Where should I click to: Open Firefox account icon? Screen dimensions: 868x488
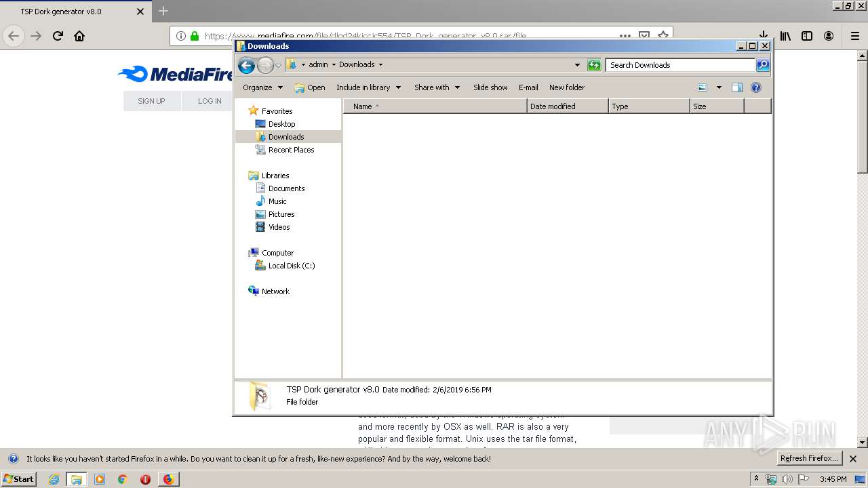(x=829, y=36)
